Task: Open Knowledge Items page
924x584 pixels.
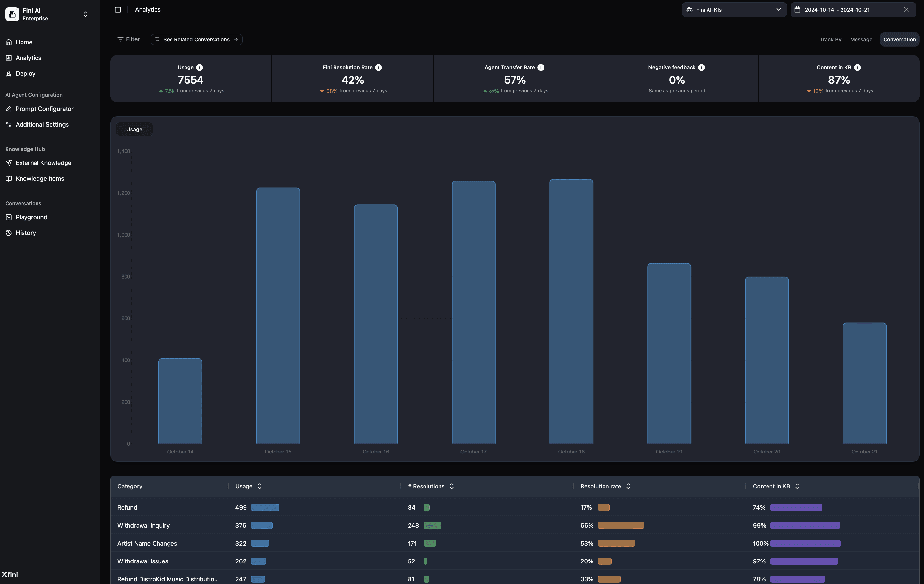Action: coord(39,179)
